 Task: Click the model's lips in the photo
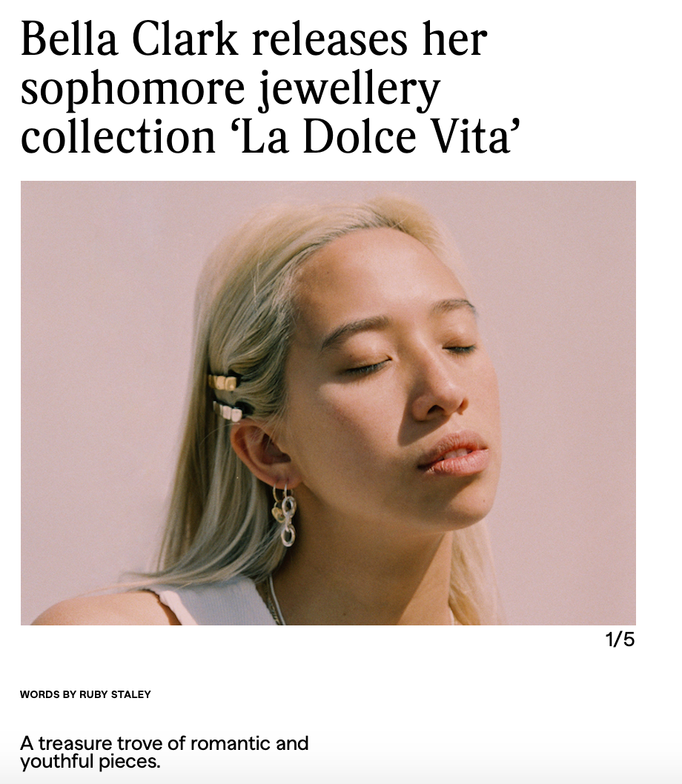point(454,454)
